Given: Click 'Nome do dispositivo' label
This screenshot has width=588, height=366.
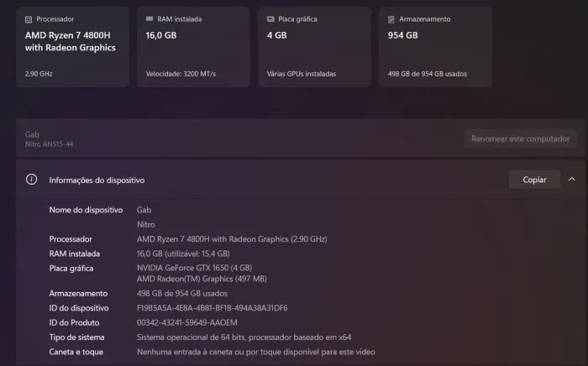Looking at the screenshot, I should pyautogui.click(x=86, y=210).
